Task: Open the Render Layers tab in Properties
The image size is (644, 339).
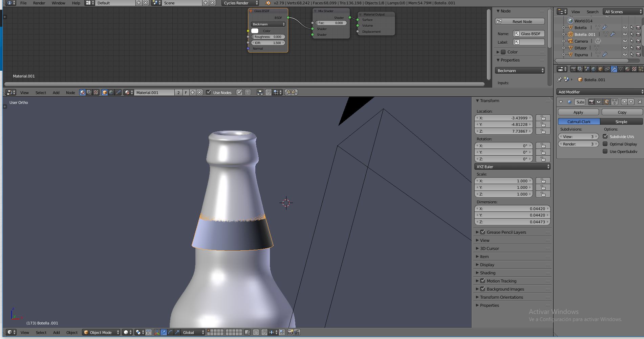Action: tap(580, 69)
